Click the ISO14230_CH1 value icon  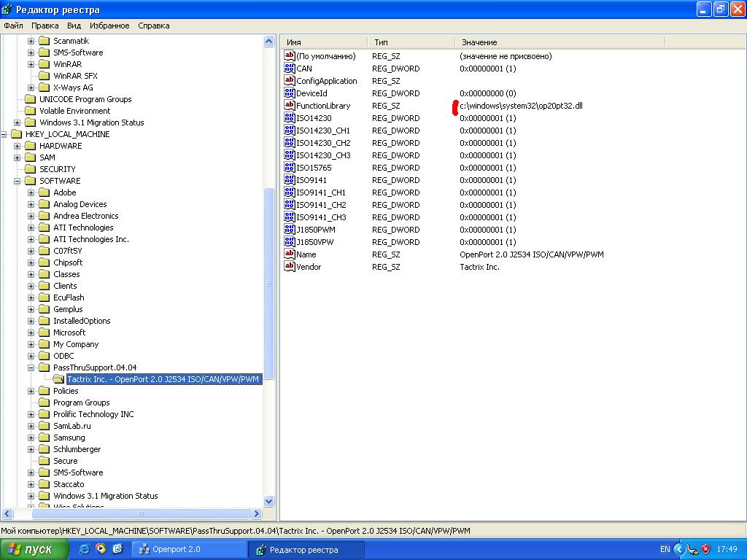(289, 130)
